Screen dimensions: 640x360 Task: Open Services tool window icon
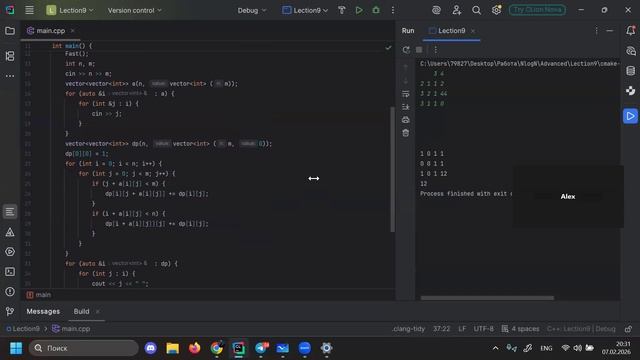click(x=10, y=252)
